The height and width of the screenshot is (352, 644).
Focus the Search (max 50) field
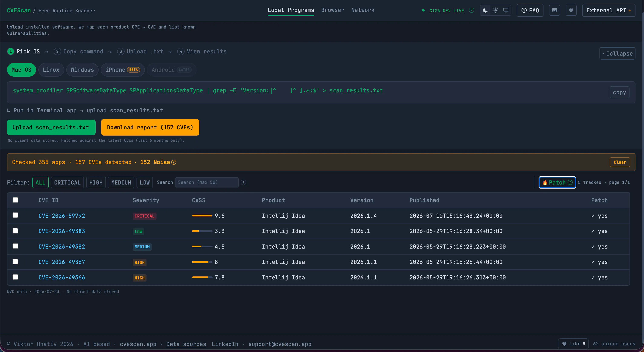coord(207,182)
